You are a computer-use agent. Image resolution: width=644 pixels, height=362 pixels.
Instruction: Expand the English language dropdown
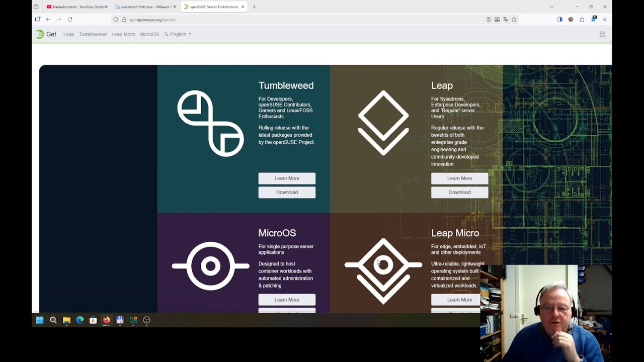178,34
